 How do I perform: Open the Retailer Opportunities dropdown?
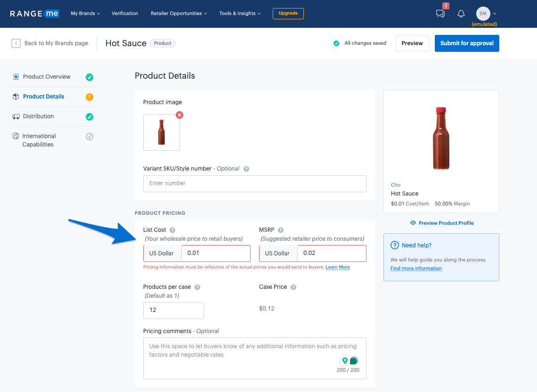pyautogui.click(x=179, y=13)
